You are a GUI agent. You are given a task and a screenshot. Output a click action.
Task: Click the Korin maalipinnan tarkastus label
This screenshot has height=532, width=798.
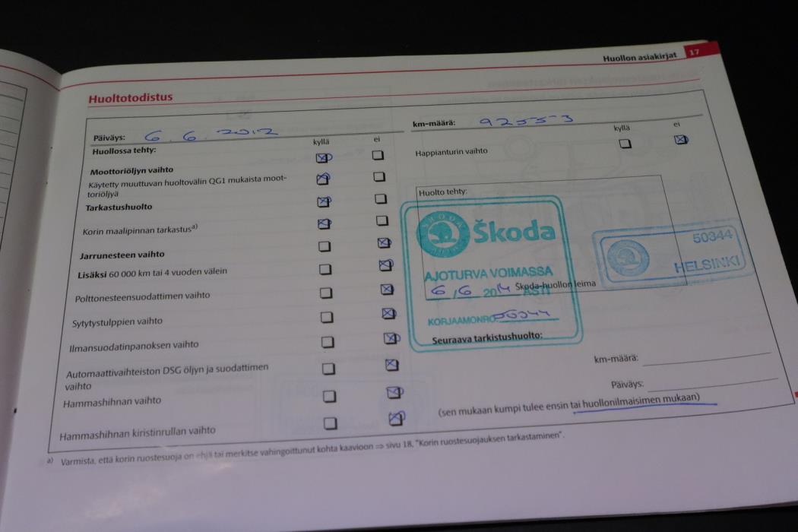click(140, 230)
